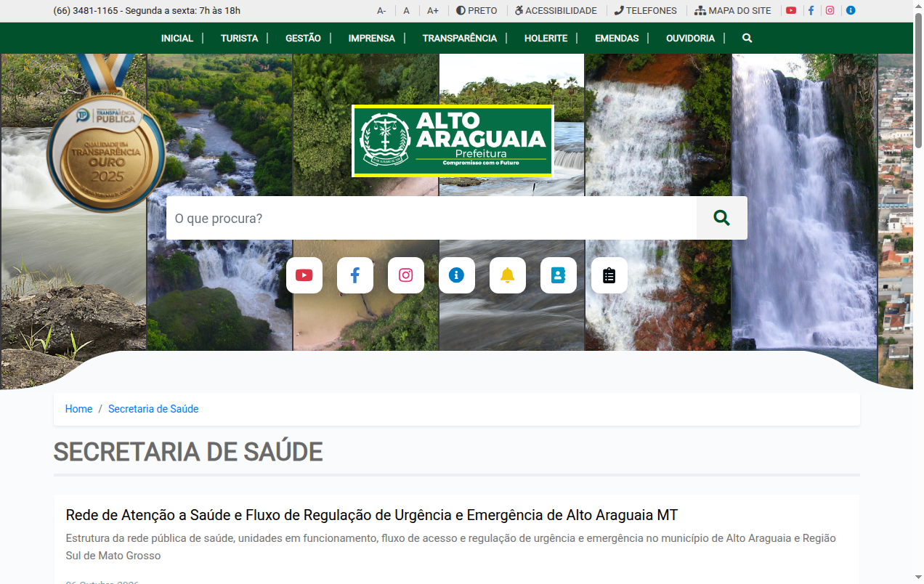Open the EMENDAS menu item
924x584 pixels.
pyautogui.click(x=617, y=38)
